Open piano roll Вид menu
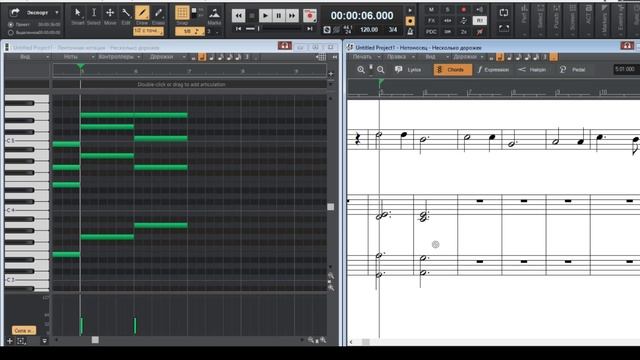 click(25, 57)
